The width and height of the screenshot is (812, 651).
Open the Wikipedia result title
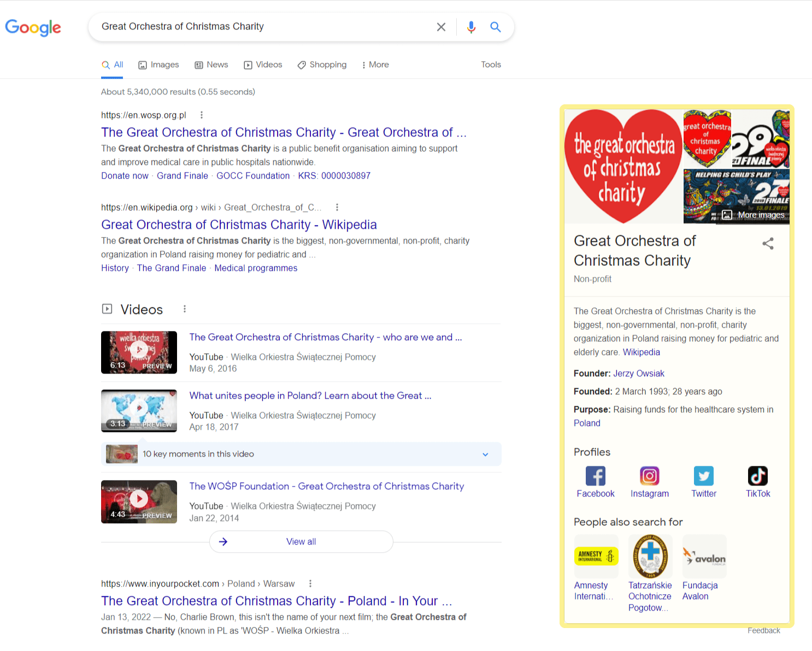click(x=239, y=224)
